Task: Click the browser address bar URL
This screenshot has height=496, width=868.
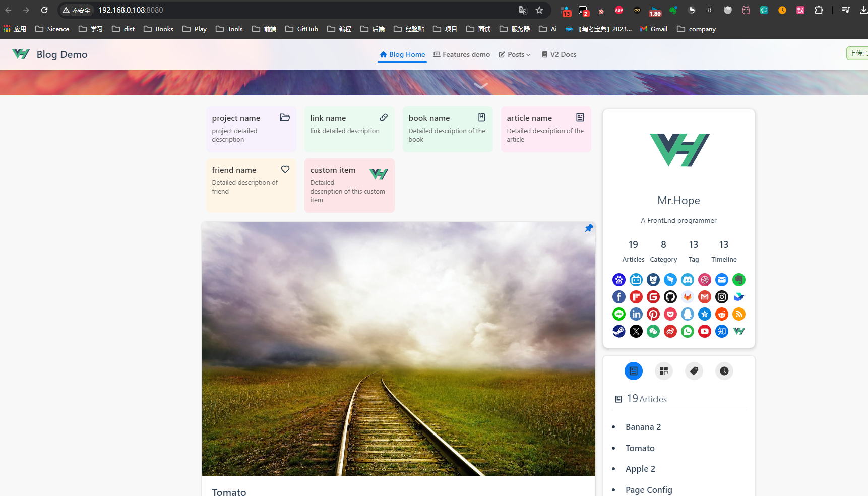Action: [x=131, y=10]
